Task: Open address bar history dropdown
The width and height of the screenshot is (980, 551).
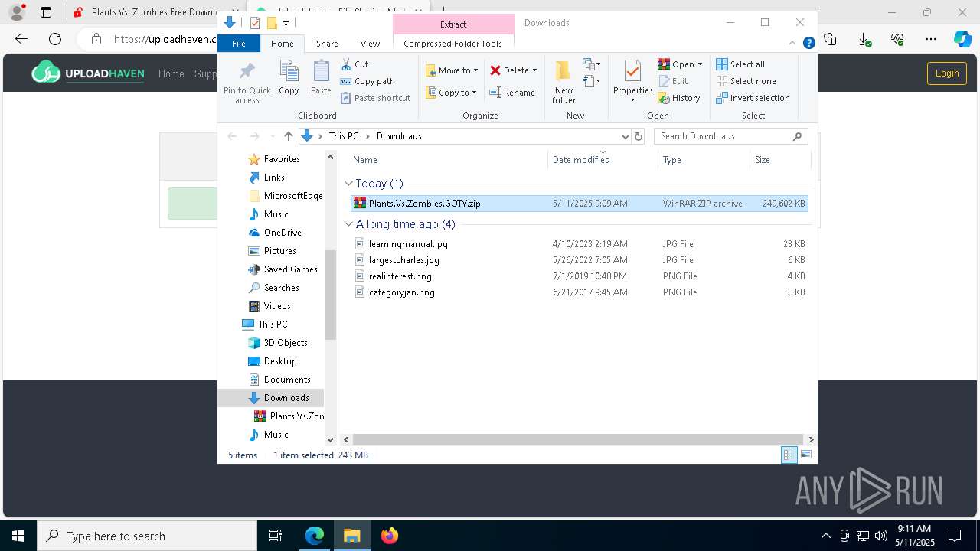Action: coord(625,136)
